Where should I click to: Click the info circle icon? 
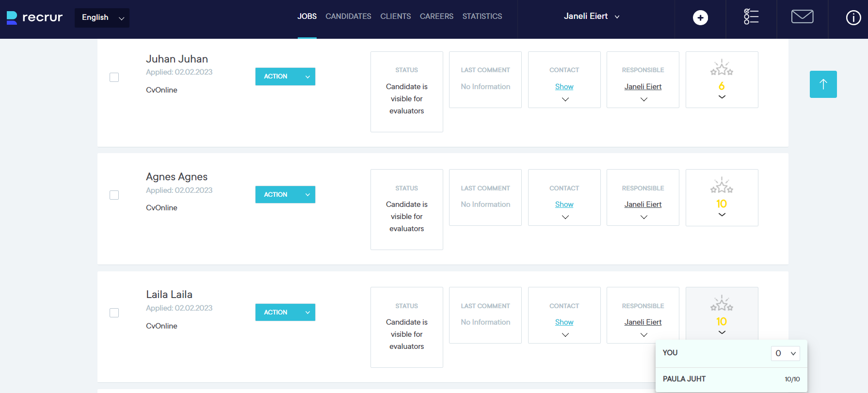pyautogui.click(x=853, y=18)
